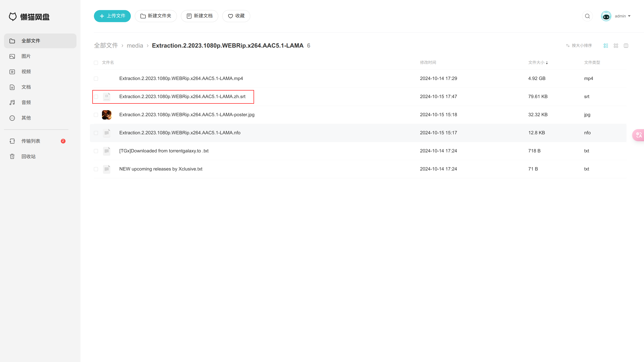The width and height of the screenshot is (644, 362).
Task: Open the admin account dropdown arrow
Action: click(x=629, y=16)
